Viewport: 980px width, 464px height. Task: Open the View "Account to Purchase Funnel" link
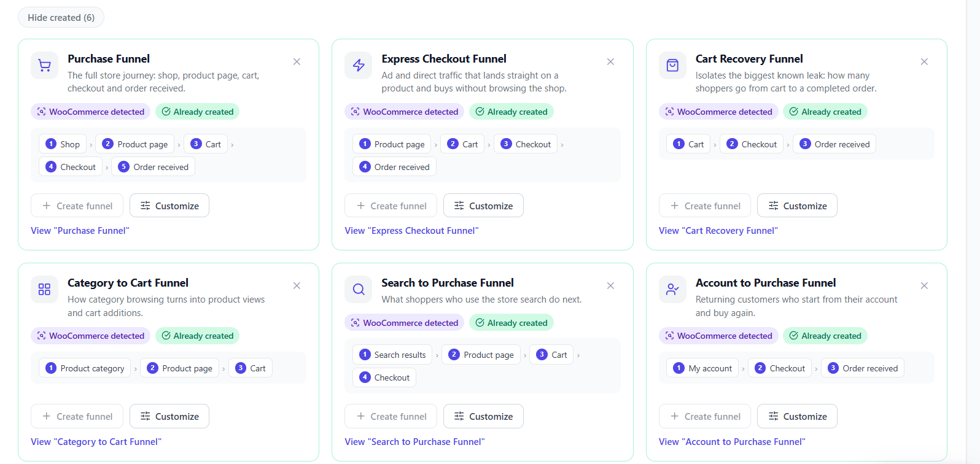tap(732, 442)
